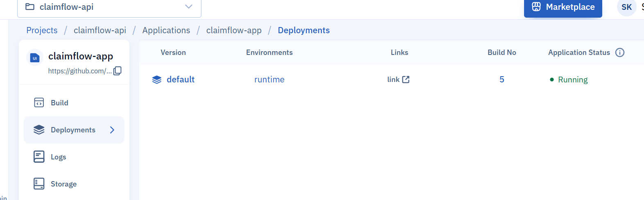644x200 pixels.
Task: Click the external link icon beside link
Action: tap(406, 80)
